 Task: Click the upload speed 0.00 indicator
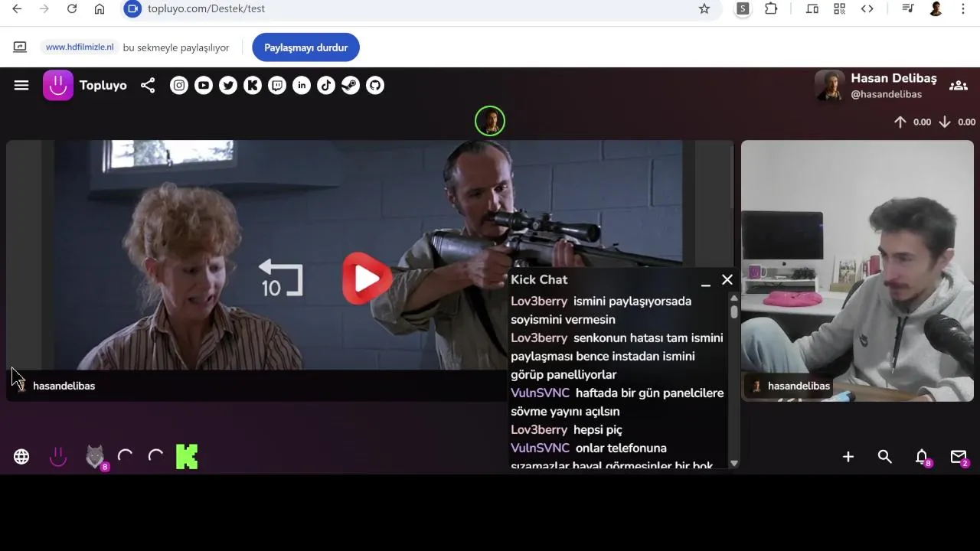(x=912, y=122)
